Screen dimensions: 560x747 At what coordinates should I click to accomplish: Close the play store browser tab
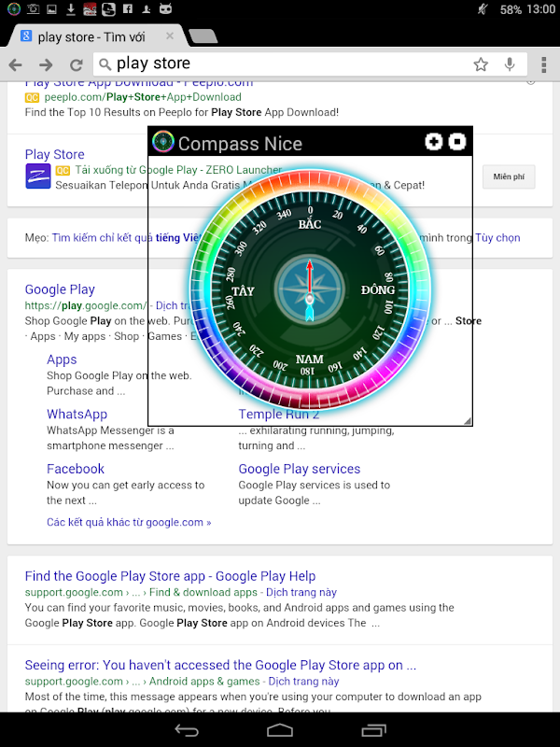(x=170, y=36)
